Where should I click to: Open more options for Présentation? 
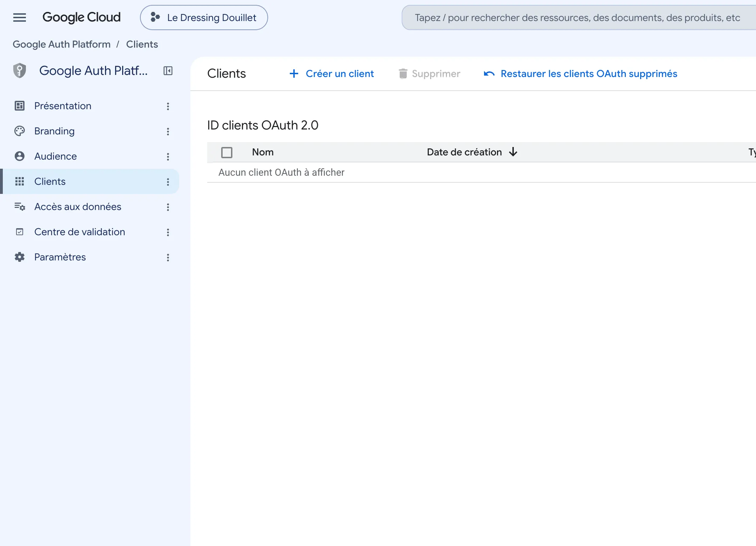point(168,106)
